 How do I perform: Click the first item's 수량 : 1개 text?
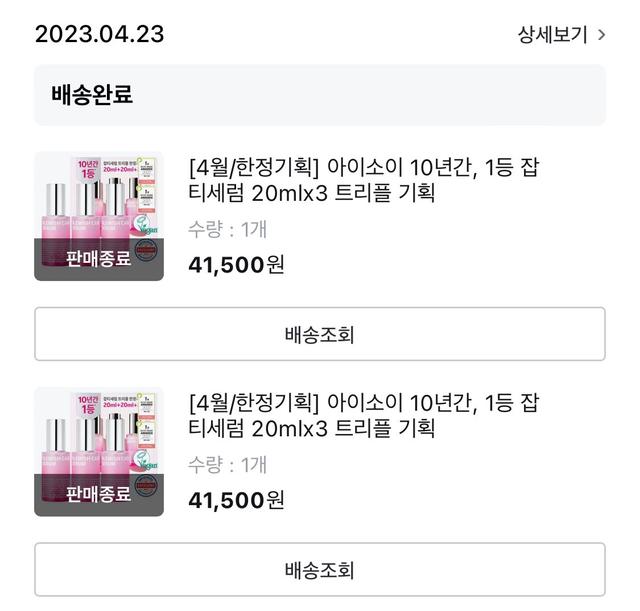(227, 229)
